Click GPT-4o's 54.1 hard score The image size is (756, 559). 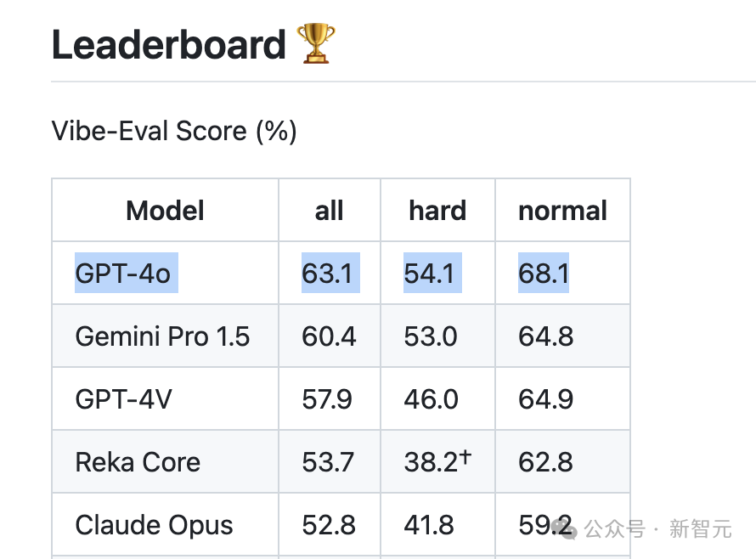(432, 273)
